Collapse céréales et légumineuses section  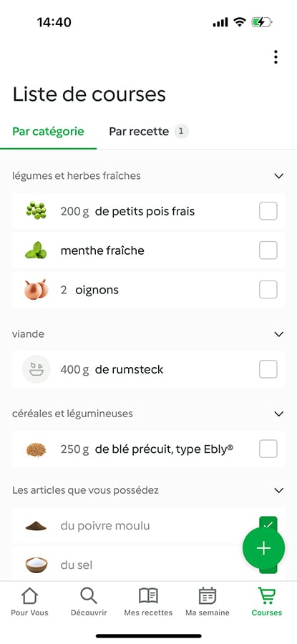pos(279,414)
